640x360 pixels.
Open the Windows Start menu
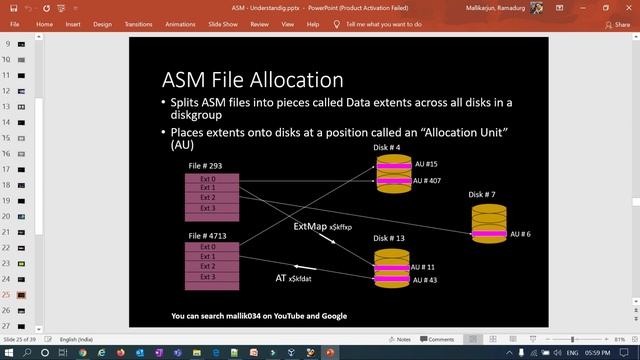point(9,353)
